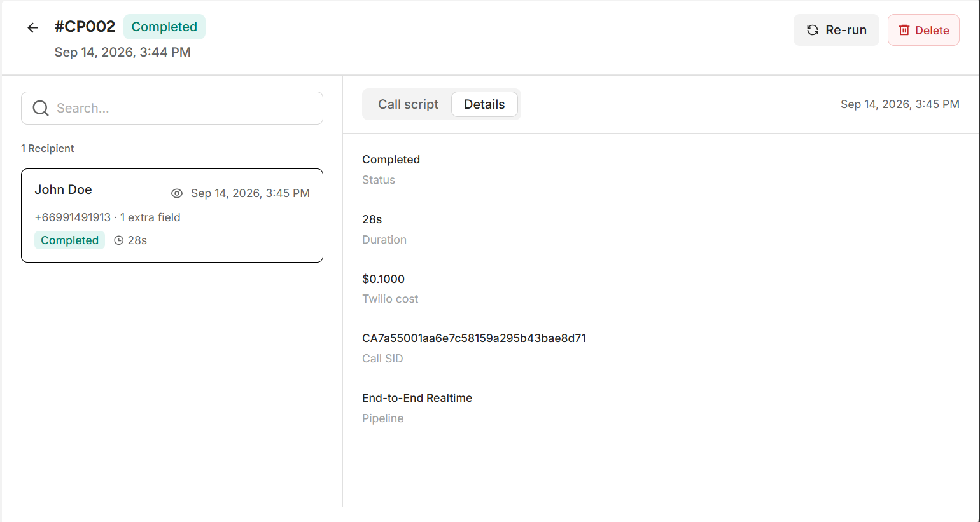This screenshot has width=980, height=522.
Task: Click the magnifier icon in the search box
Action: 41,108
